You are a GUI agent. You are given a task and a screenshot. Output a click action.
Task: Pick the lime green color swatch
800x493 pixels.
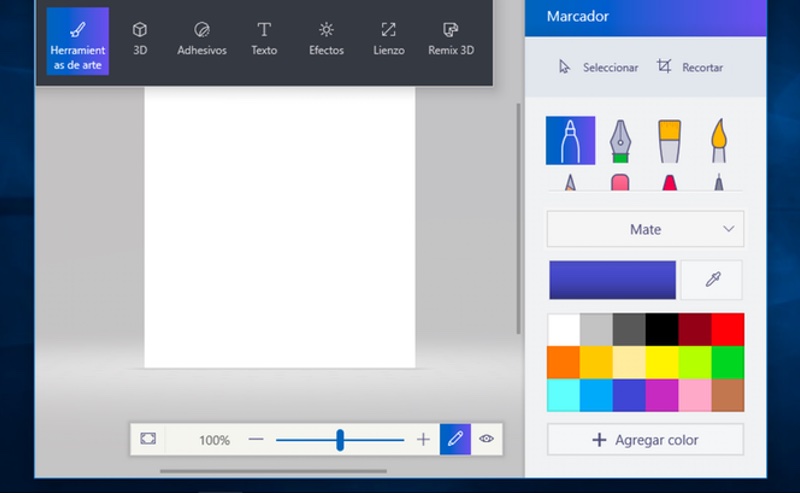(x=695, y=362)
